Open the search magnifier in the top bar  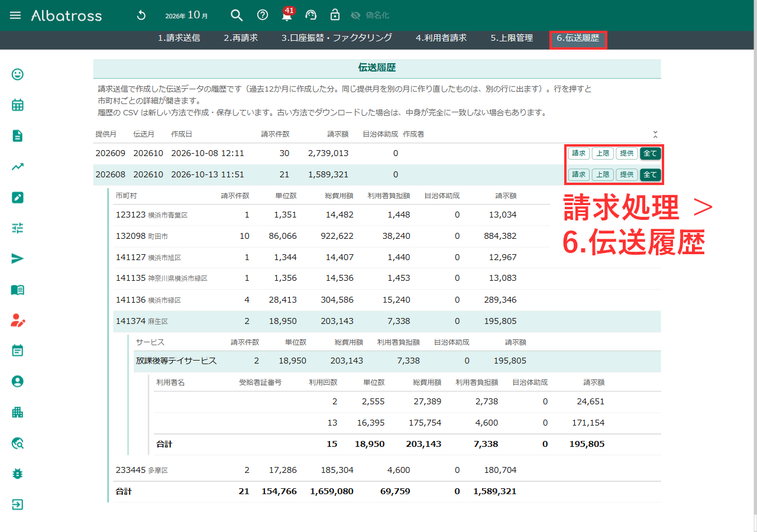pyautogui.click(x=237, y=15)
